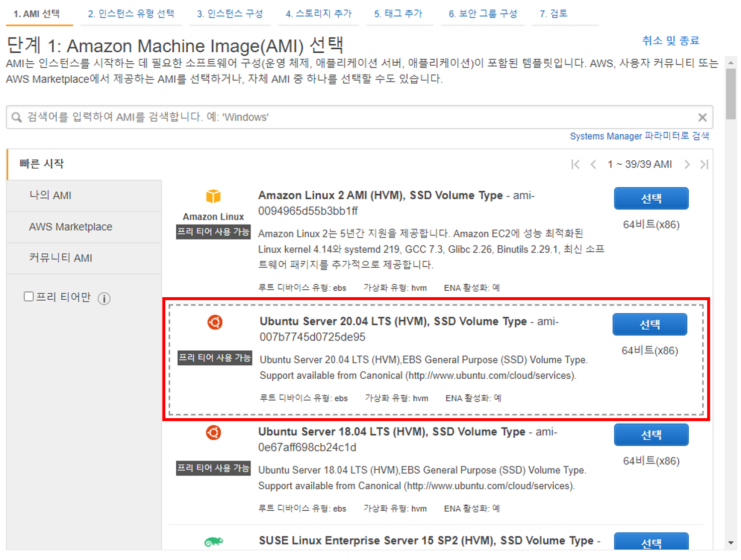Open the 7. 검토 step tab
The width and height of the screenshot is (741, 560).
(554, 14)
